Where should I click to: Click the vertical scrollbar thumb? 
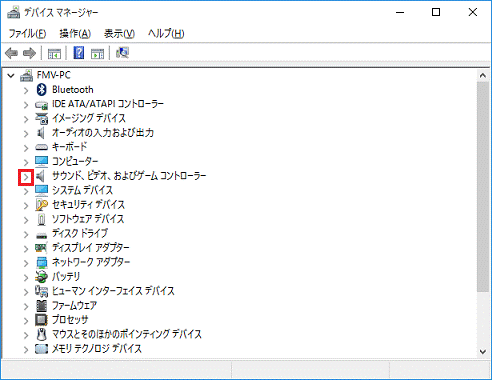482,187
